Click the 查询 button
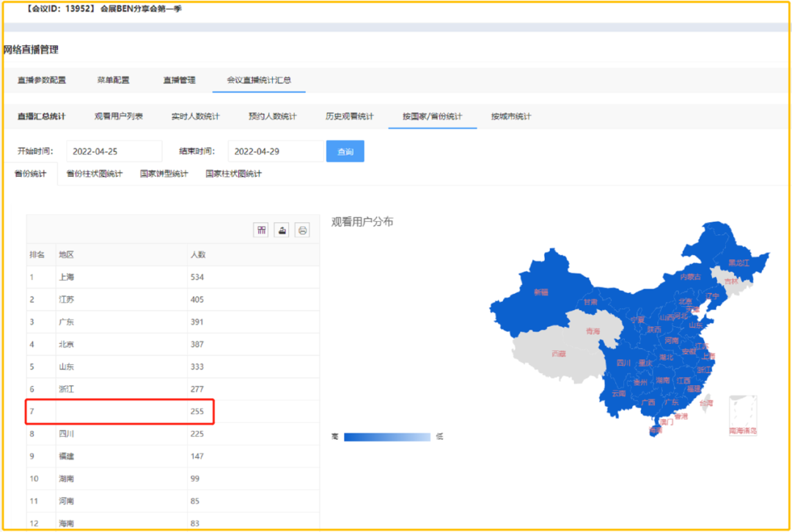This screenshot has height=532, width=792. 345,151
